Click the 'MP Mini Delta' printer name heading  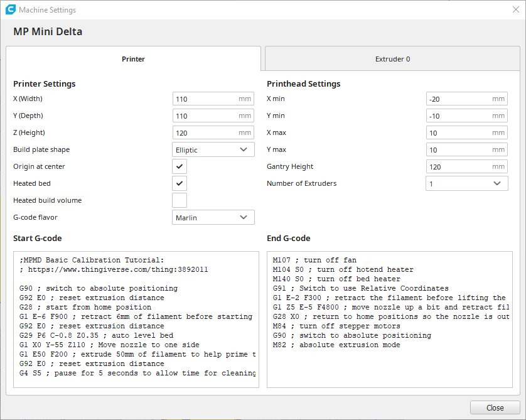(x=48, y=31)
